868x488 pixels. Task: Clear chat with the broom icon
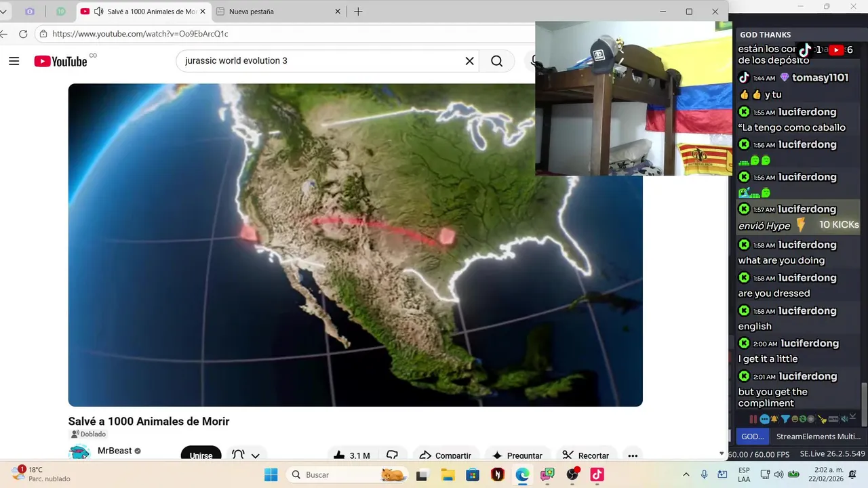tap(822, 420)
